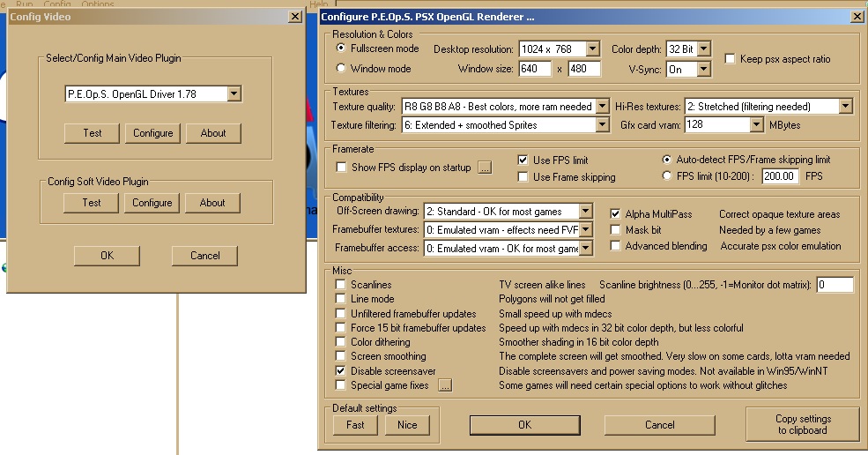Enable Line mode checkbox
Screen dimensions: 868x455
(340, 299)
